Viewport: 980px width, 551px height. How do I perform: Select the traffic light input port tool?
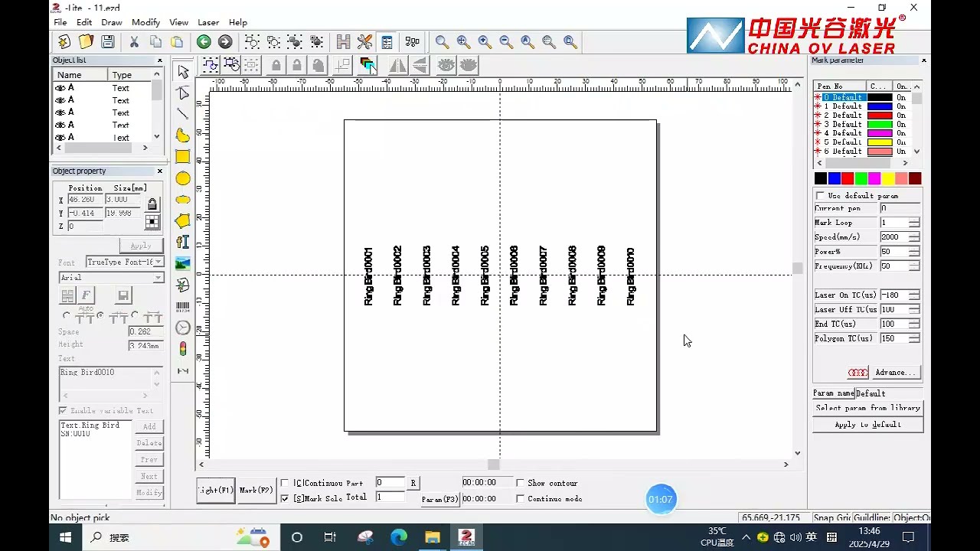[x=183, y=349]
